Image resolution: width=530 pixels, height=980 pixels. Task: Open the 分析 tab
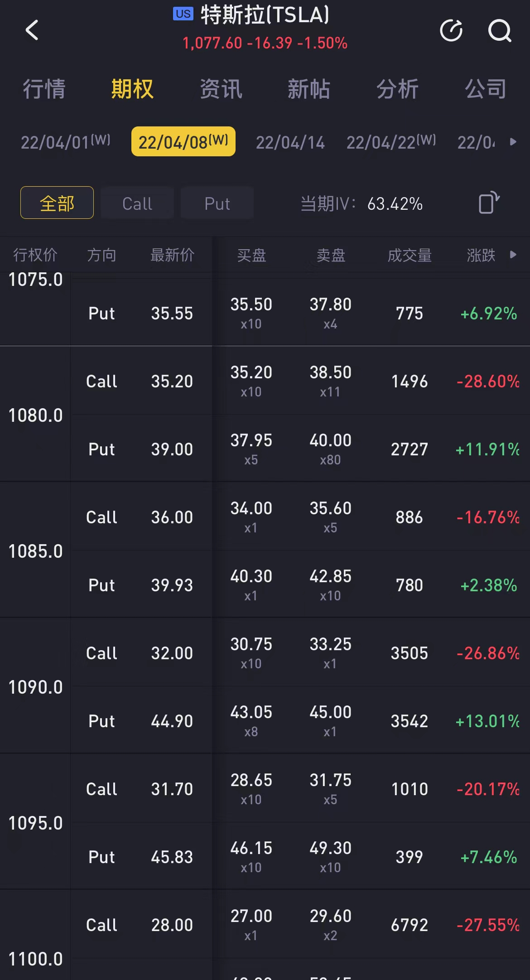(x=398, y=88)
